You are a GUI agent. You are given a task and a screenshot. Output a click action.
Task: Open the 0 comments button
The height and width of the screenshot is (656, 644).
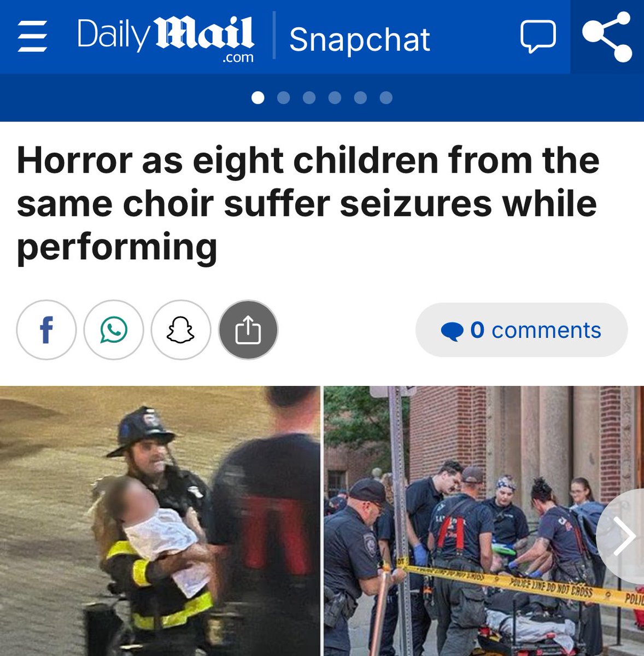(x=522, y=330)
